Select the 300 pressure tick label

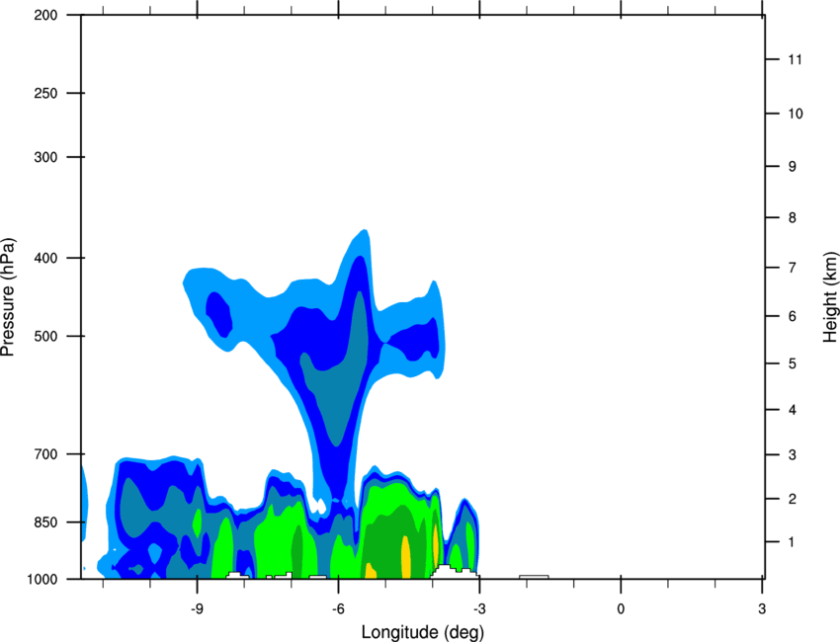45,157
